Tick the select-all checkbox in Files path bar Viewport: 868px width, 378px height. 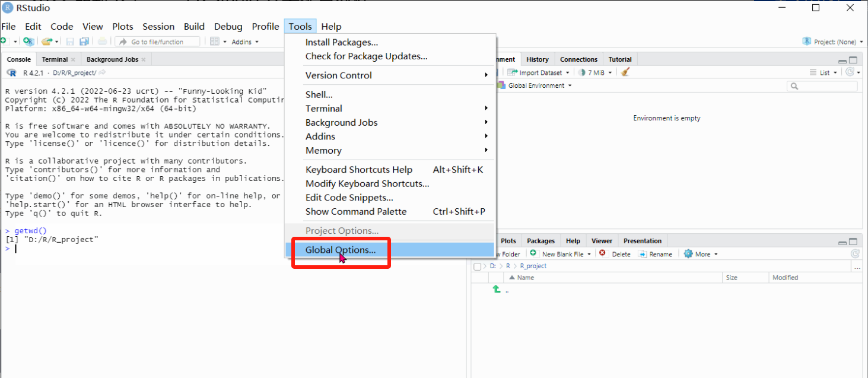pos(478,266)
